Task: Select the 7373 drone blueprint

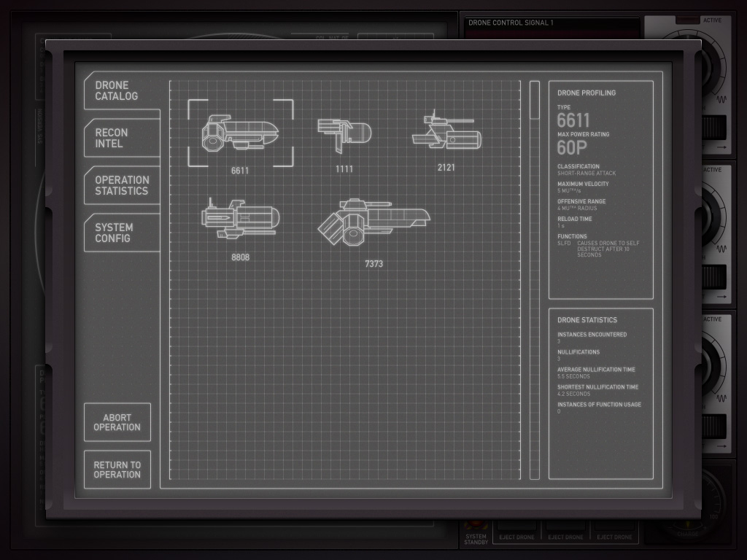Action: 373,222
